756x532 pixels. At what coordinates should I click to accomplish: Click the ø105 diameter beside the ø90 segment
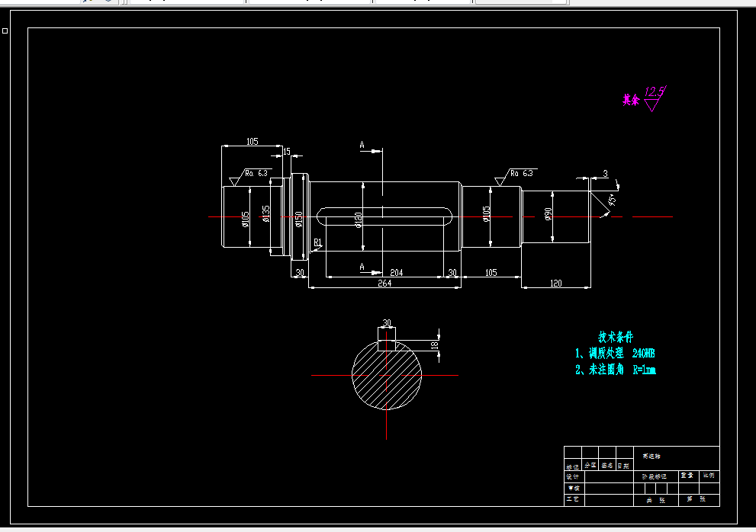point(486,214)
